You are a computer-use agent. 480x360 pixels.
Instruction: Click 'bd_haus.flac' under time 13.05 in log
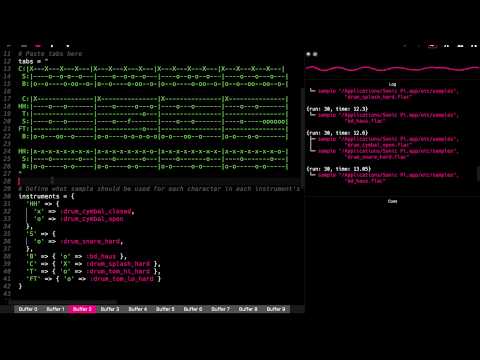tap(365, 181)
